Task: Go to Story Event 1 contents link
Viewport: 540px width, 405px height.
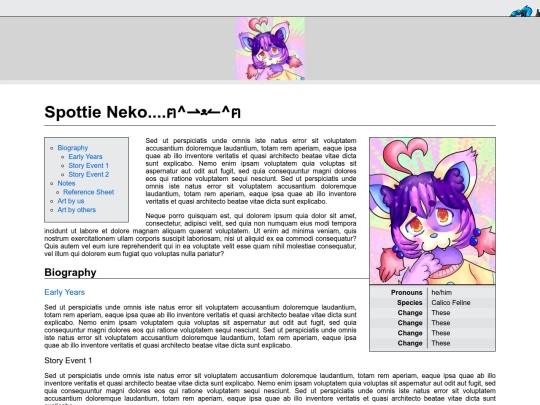Action: [x=89, y=166]
